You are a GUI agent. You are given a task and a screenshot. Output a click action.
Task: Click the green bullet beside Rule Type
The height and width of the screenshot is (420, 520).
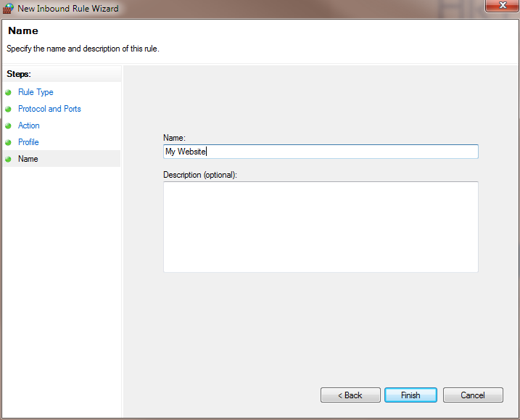tap(8, 93)
